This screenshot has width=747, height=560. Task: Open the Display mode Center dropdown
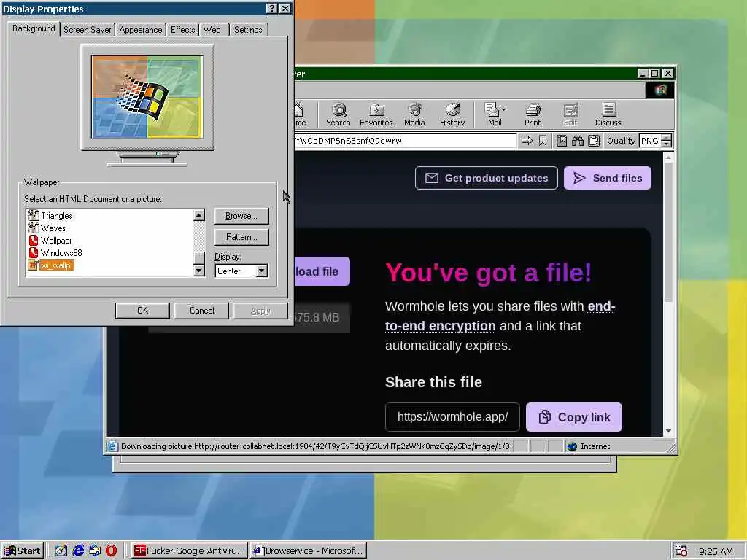point(262,271)
